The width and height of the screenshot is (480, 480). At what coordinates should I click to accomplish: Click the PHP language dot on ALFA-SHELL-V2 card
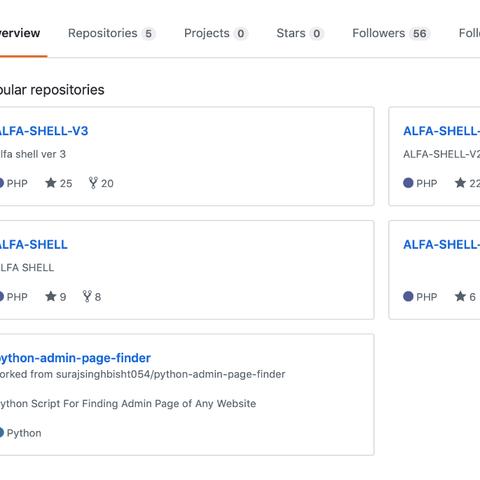[408, 183]
